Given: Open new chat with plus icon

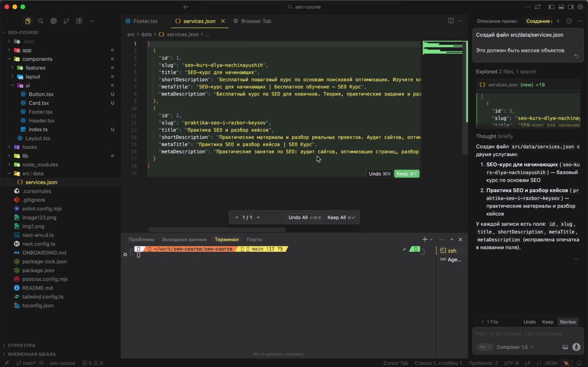Looking at the screenshot, I should [x=558, y=21].
